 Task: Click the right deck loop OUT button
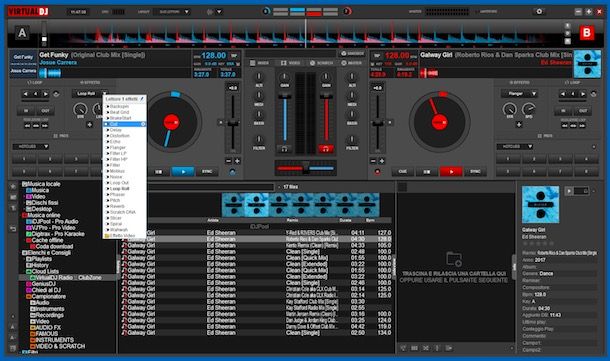click(x=583, y=111)
